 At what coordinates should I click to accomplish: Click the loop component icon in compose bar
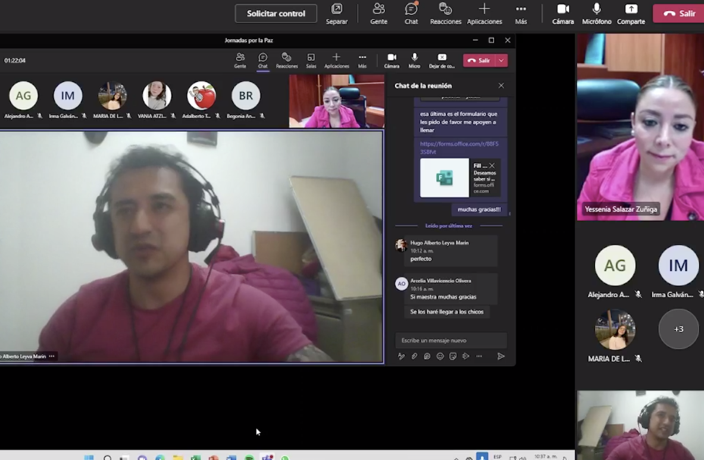tap(427, 356)
